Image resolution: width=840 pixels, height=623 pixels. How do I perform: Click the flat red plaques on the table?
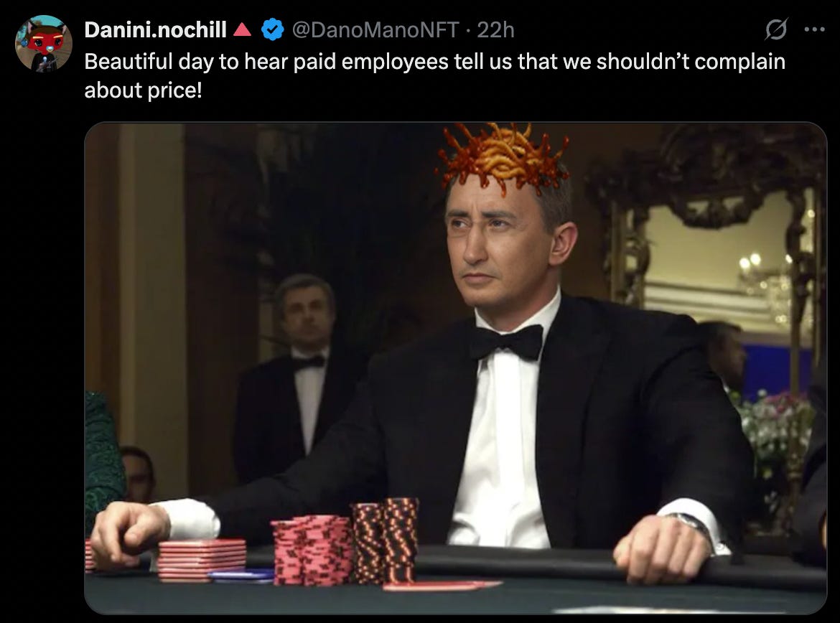202,558
